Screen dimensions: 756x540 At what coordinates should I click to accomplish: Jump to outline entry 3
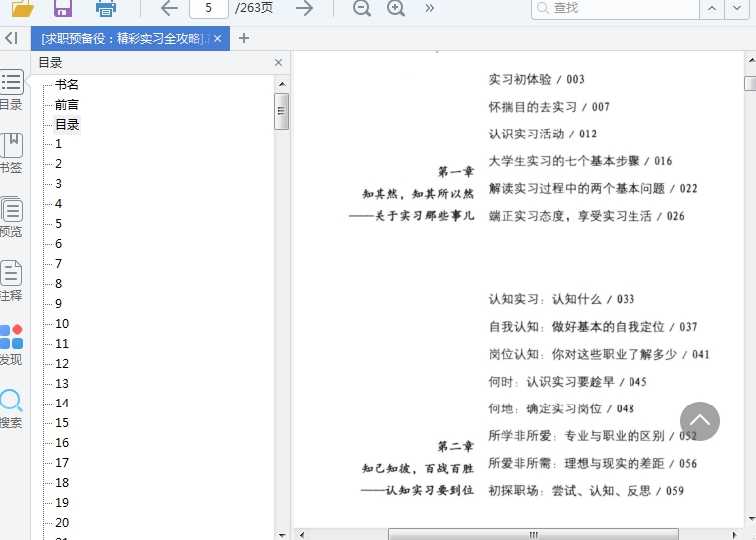(x=59, y=183)
